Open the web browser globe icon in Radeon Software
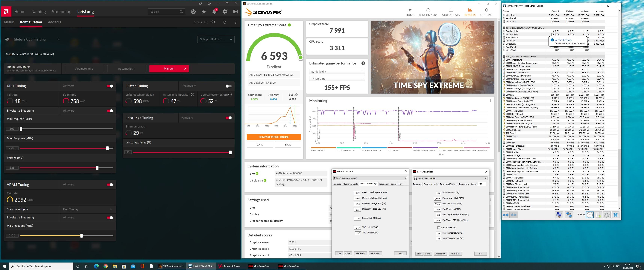644x270 pixels. click(x=193, y=11)
